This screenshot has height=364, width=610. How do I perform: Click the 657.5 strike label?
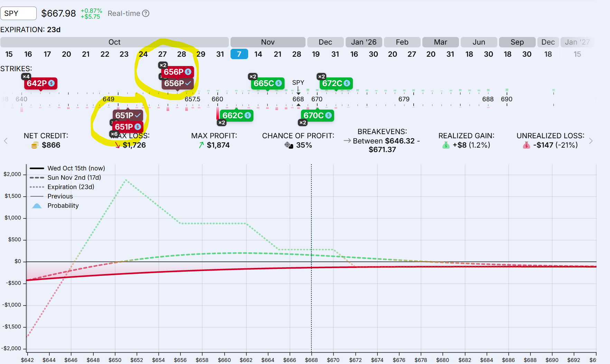[193, 99]
